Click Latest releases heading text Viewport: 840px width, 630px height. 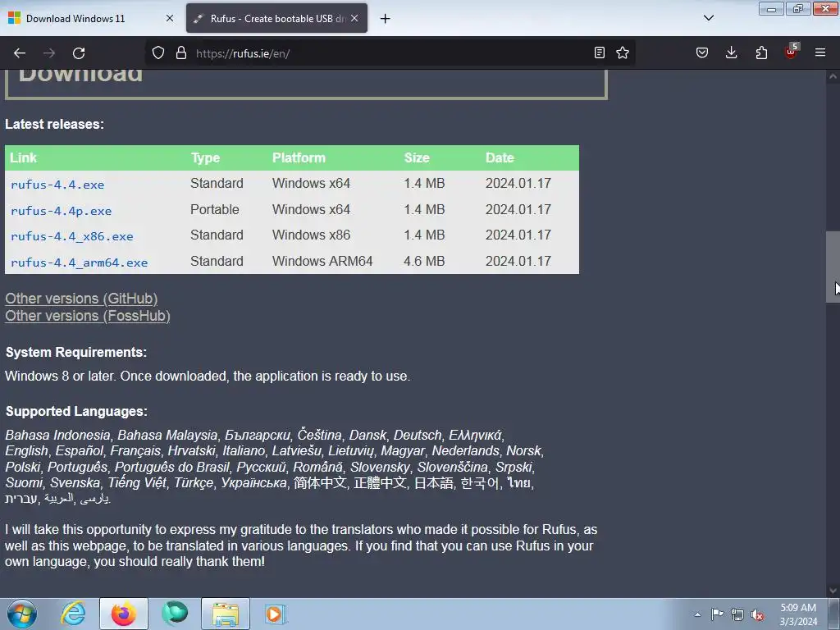click(x=55, y=125)
